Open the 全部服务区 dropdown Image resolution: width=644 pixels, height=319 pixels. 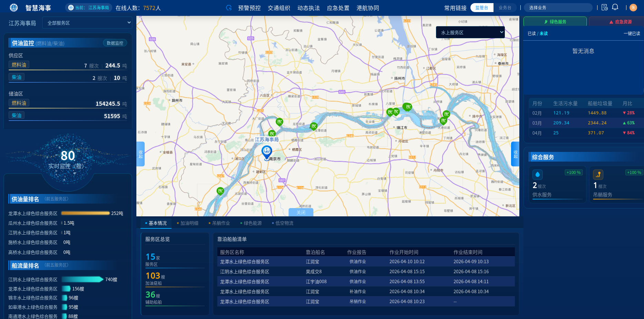tap(87, 23)
